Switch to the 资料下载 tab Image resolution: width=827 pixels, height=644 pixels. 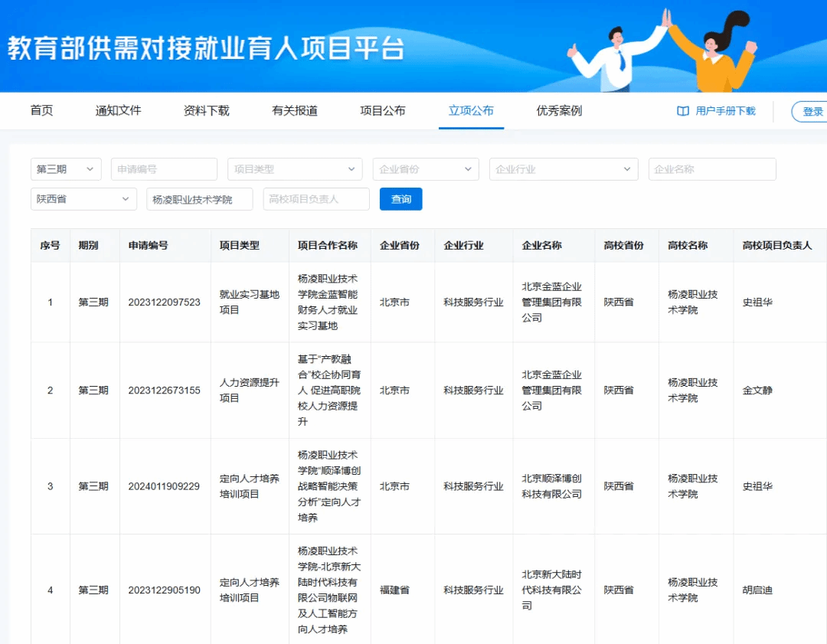pos(207,111)
